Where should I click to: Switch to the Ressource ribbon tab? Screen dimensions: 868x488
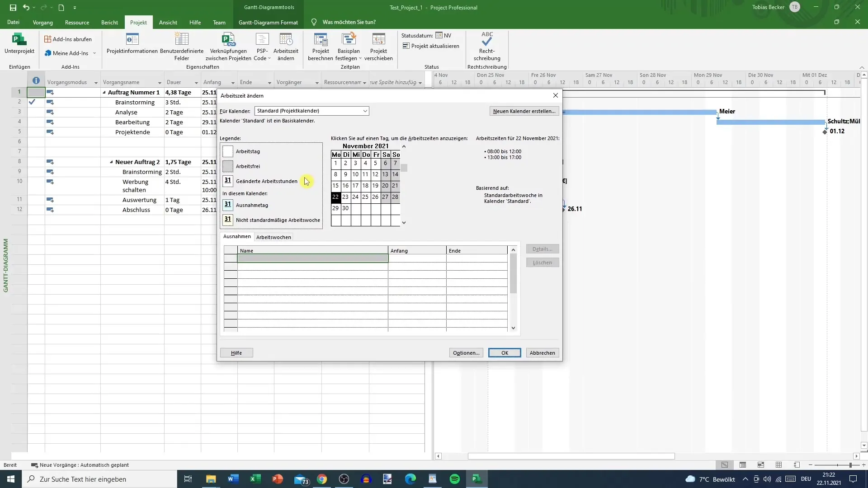click(77, 22)
